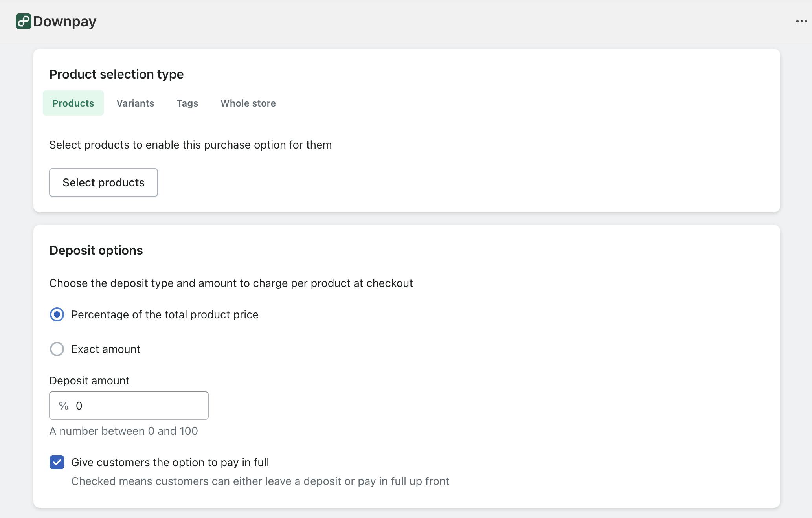
Task: Click the zero value in deposit field
Action: click(x=80, y=406)
